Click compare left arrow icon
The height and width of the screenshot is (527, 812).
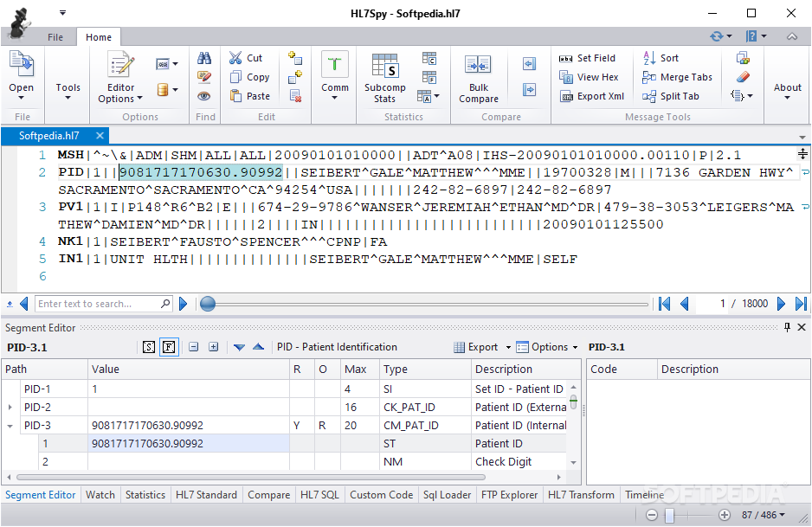(x=529, y=64)
